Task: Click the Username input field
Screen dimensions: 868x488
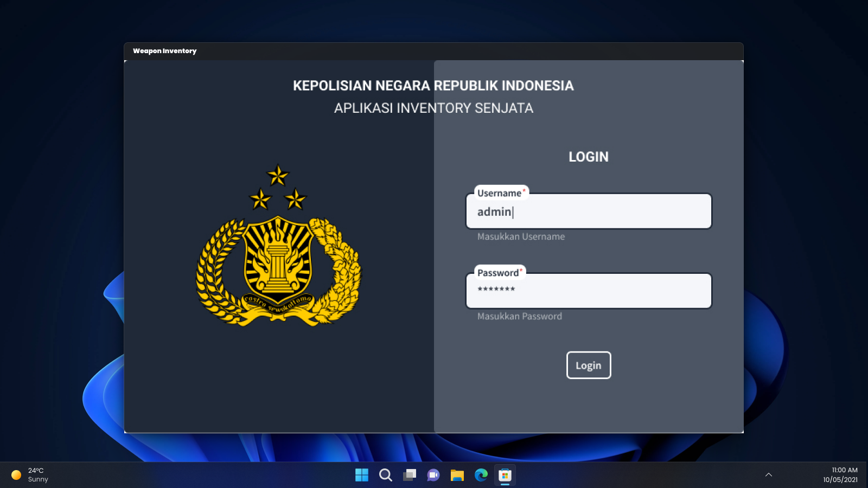Action: tap(589, 211)
